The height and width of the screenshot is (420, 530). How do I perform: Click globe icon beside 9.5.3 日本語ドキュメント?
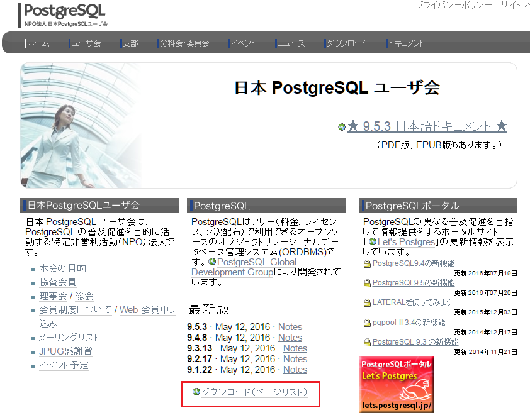tap(342, 127)
